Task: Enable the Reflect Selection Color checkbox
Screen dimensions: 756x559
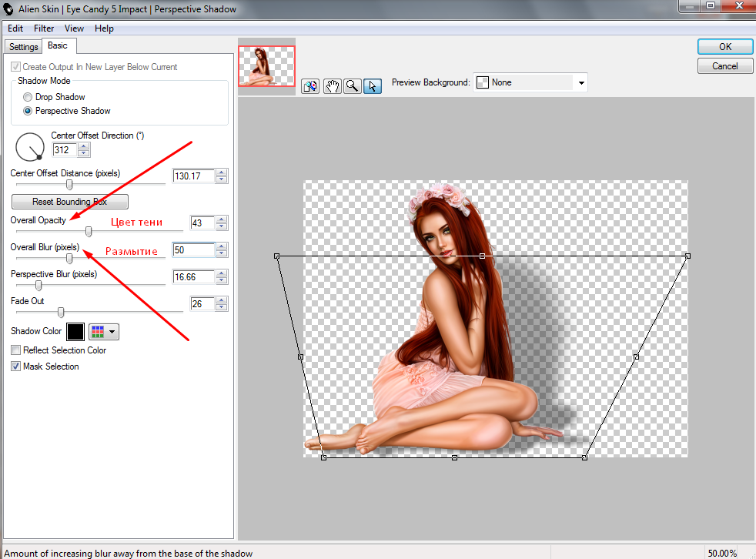Action: (16, 350)
